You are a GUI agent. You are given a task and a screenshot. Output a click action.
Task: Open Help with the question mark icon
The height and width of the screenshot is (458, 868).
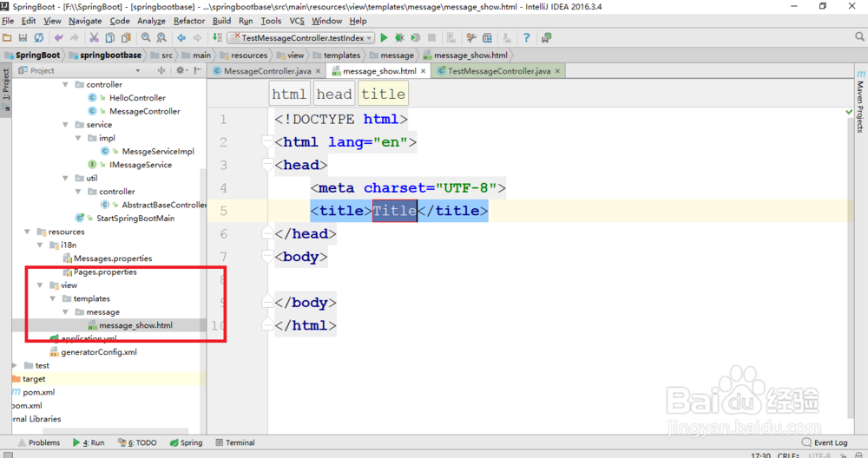tap(527, 37)
